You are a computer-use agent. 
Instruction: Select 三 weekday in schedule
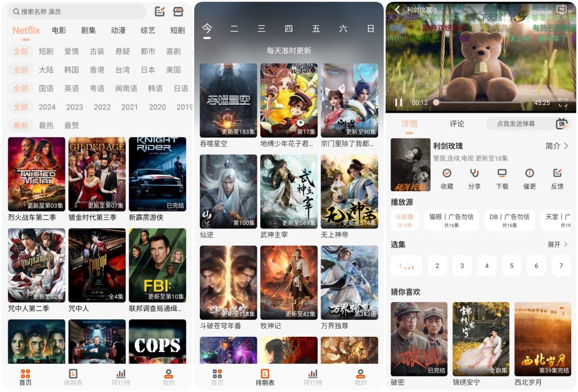click(x=261, y=29)
